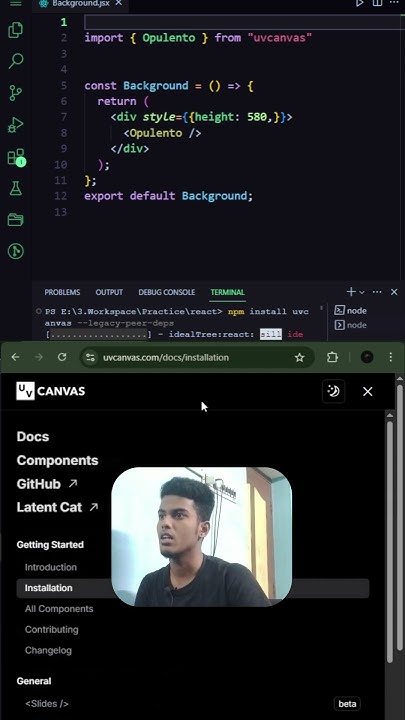Open the Testing flask icon

(x=16, y=188)
